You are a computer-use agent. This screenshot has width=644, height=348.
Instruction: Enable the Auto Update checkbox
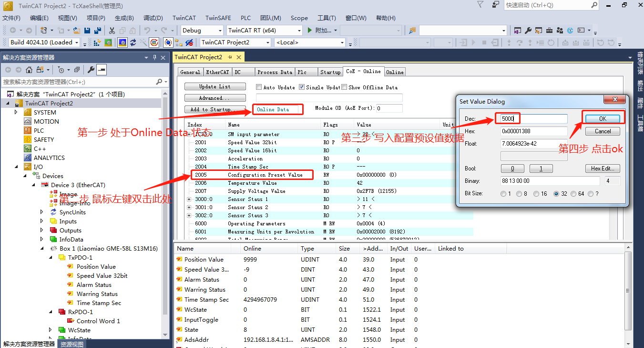pyautogui.click(x=259, y=87)
